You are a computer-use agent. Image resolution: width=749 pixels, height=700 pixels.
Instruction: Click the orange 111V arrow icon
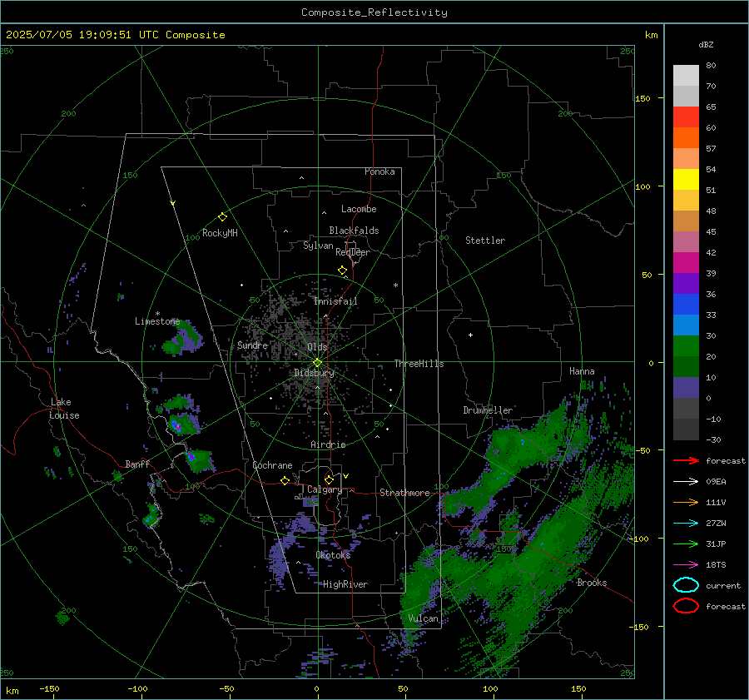coord(686,502)
